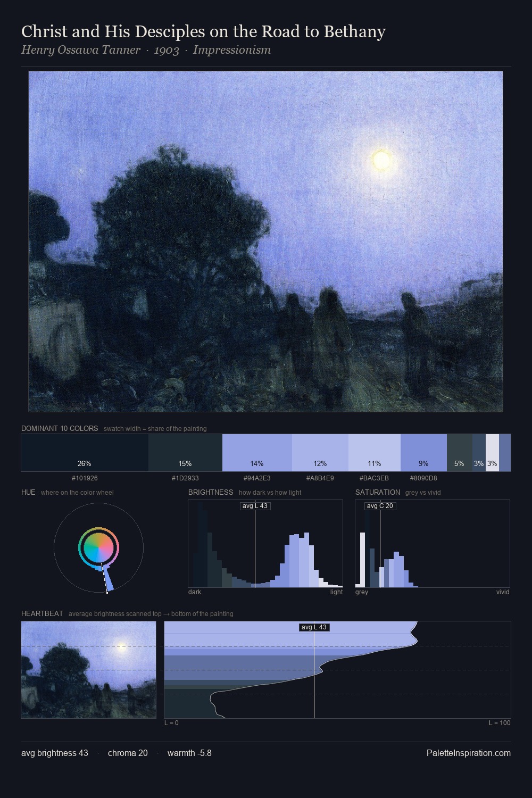Click the chroma 20 footer stat

(128, 753)
